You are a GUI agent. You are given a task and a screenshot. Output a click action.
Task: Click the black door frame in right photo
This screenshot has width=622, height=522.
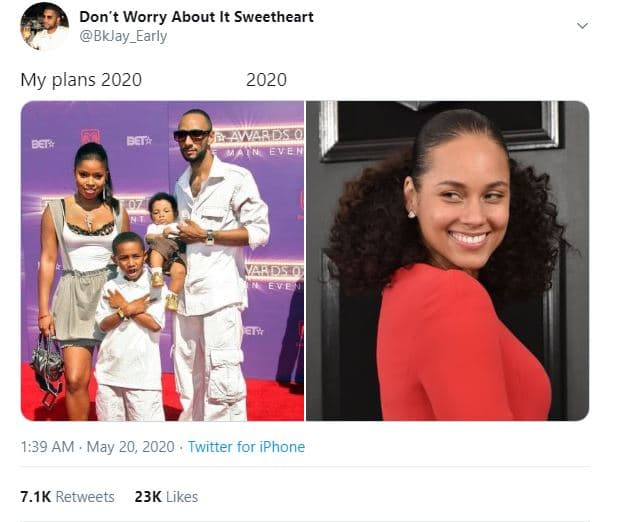[440, 129]
